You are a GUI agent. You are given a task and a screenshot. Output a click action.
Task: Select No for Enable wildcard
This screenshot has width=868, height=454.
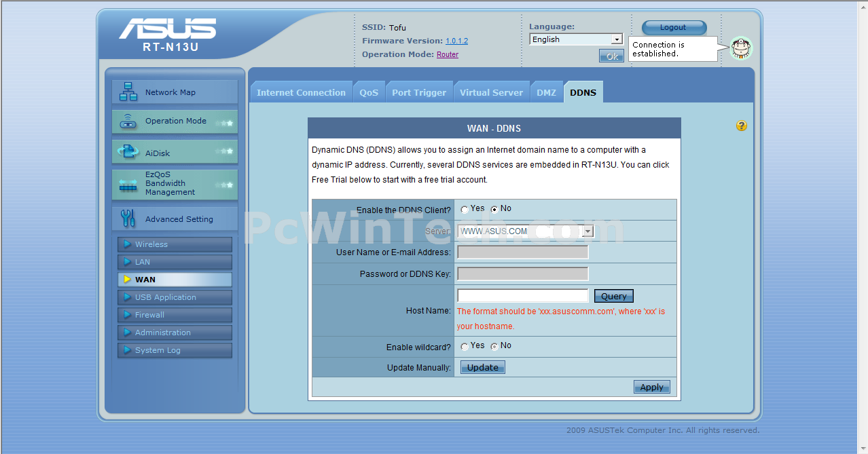(494, 347)
